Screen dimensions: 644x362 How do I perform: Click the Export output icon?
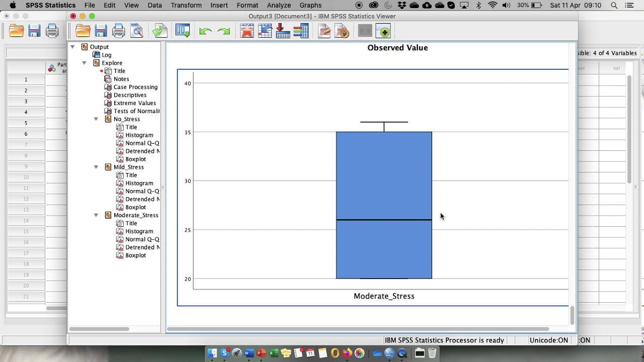pyautogui.click(x=160, y=31)
